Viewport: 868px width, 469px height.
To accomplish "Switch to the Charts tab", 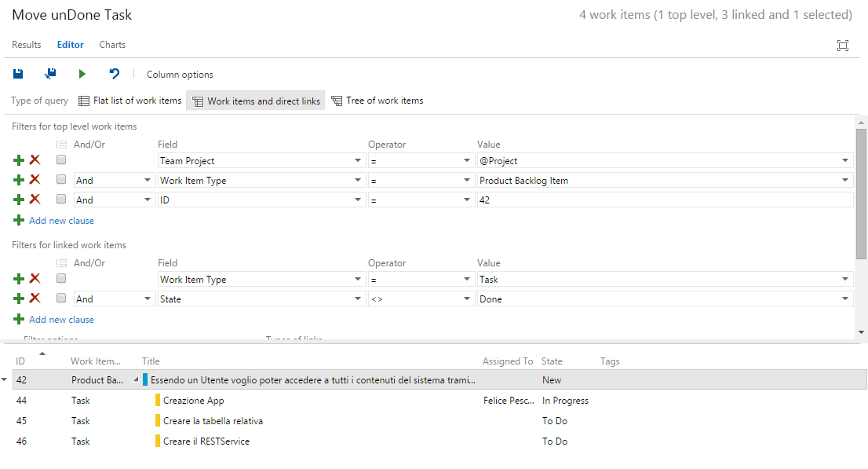I will point(112,45).
